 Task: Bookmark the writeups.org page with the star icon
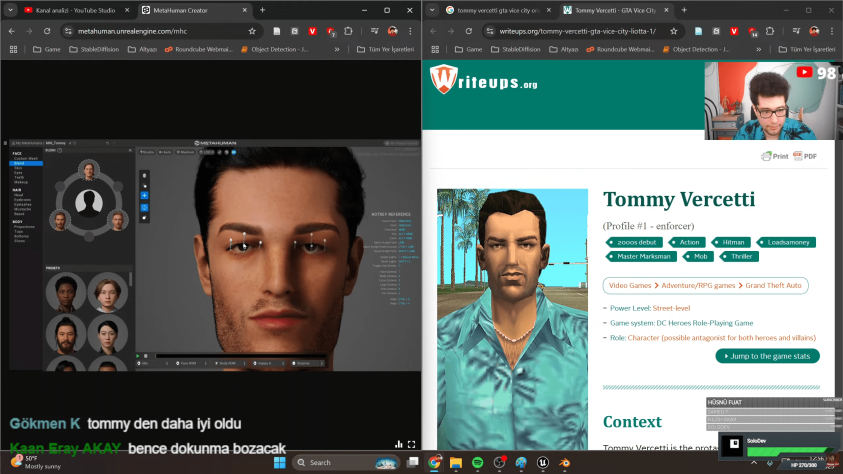675,31
